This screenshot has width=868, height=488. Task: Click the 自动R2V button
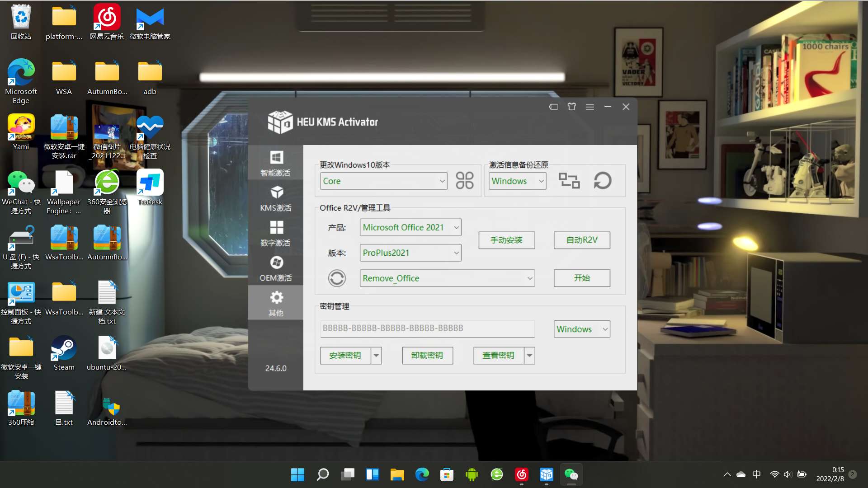(582, 239)
